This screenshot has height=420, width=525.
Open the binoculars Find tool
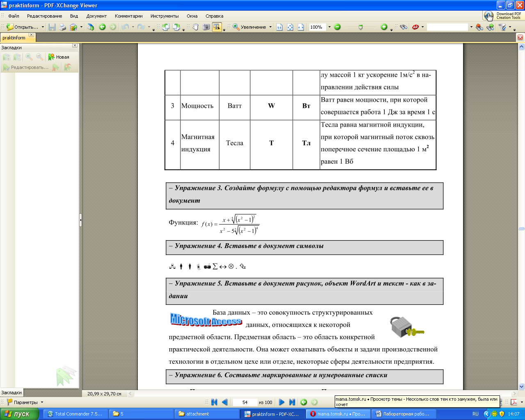[x=404, y=27]
